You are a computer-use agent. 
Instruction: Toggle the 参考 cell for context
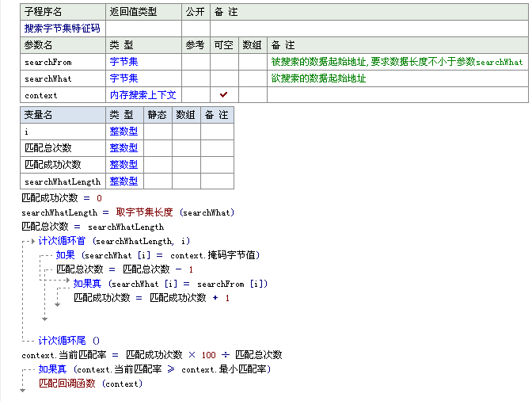pyautogui.click(x=196, y=95)
